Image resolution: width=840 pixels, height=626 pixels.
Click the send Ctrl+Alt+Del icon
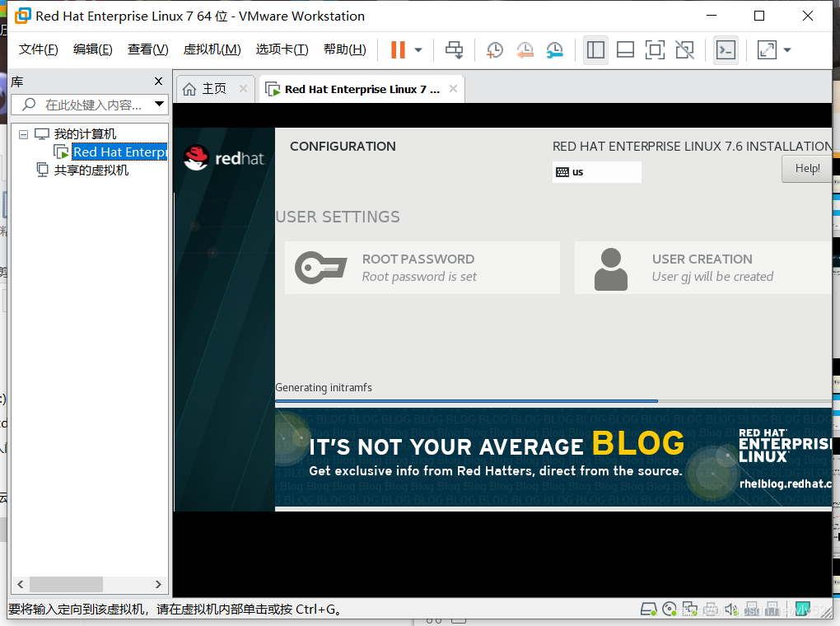[x=455, y=50]
